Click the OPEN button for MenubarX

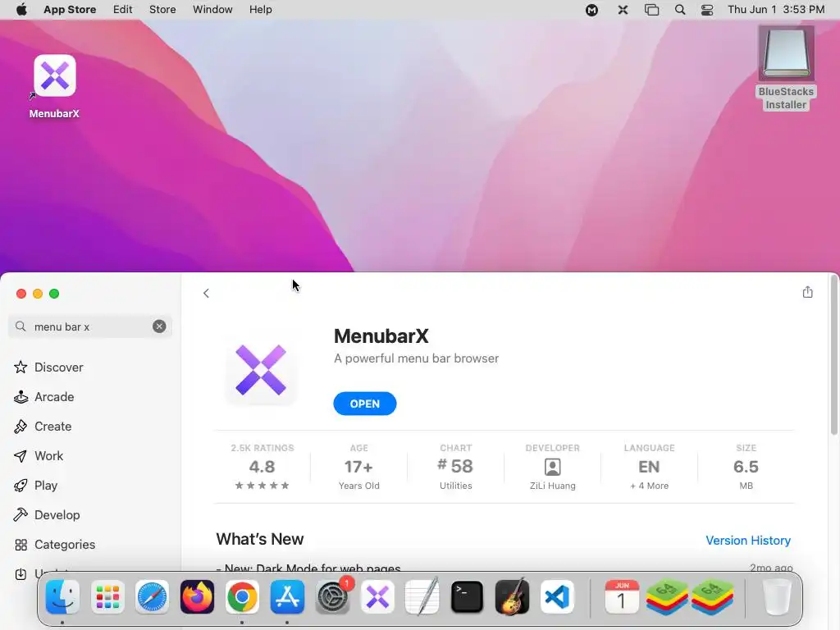click(365, 404)
